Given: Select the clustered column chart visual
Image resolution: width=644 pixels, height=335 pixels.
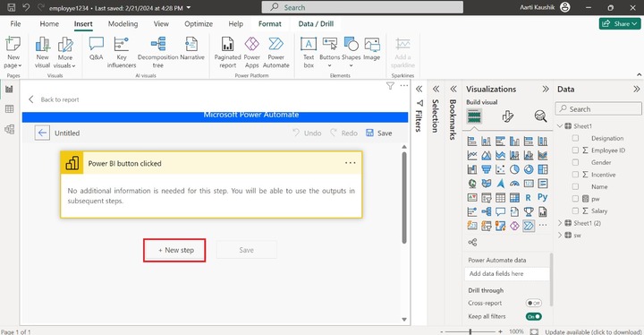Looking at the screenshot, I should point(514,142).
